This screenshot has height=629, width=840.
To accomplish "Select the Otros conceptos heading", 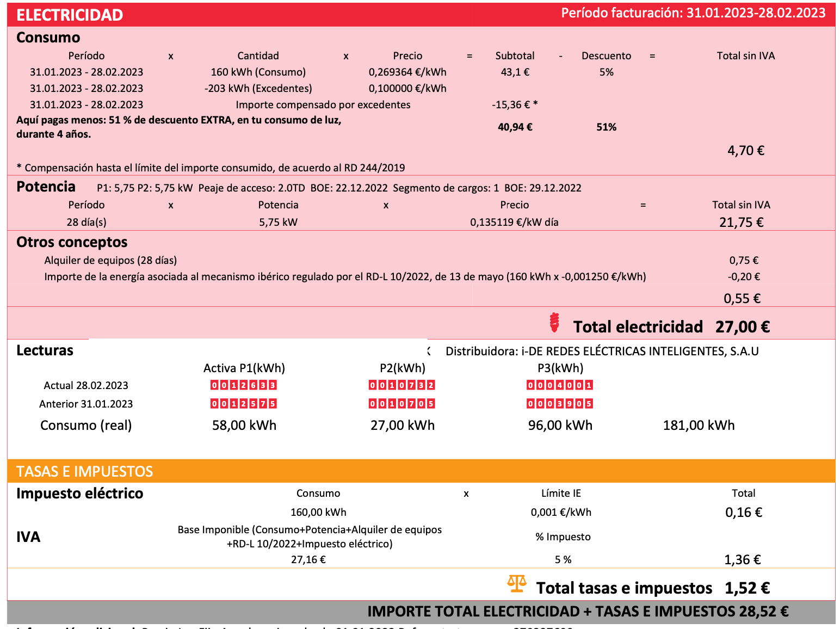I will tap(72, 242).
